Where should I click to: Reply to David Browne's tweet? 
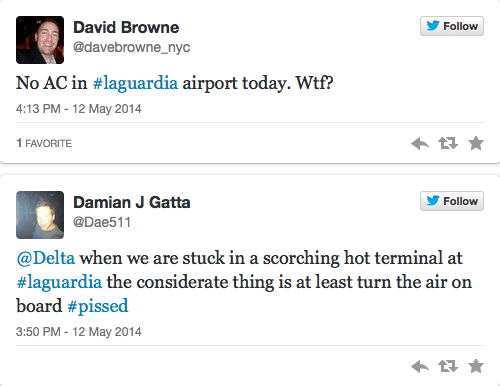coord(420,143)
